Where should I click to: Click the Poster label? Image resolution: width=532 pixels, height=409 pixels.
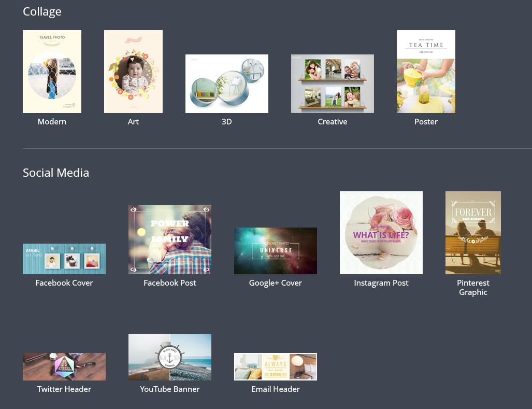pos(426,121)
